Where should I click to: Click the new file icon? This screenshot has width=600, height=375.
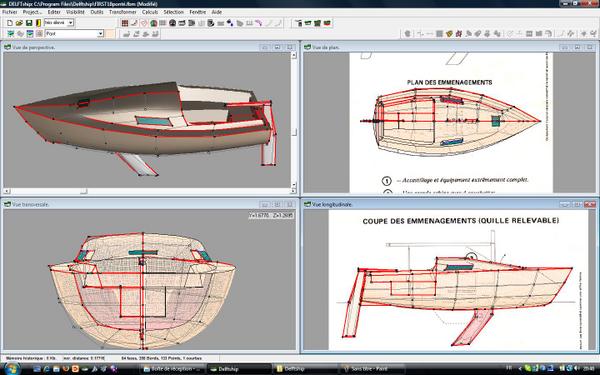coord(10,23)
